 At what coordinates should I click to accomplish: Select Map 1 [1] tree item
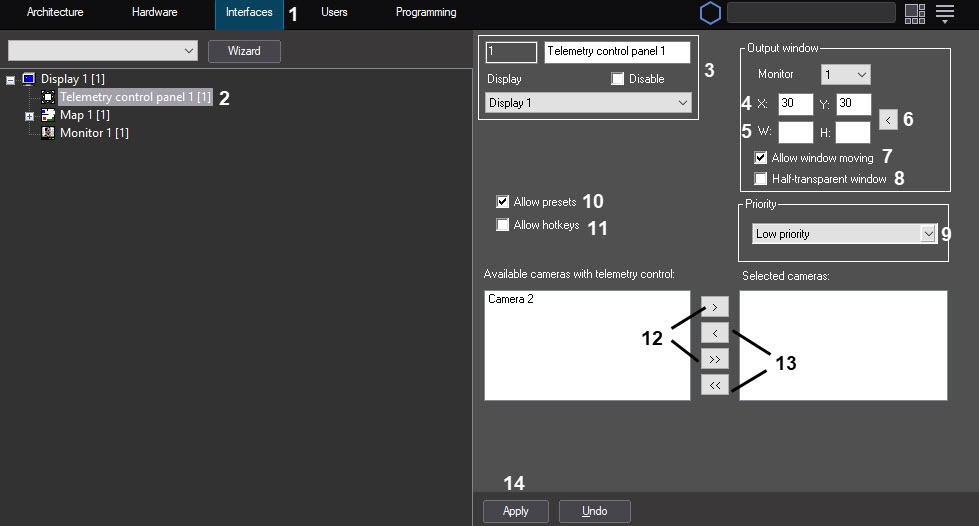(85, 115)
